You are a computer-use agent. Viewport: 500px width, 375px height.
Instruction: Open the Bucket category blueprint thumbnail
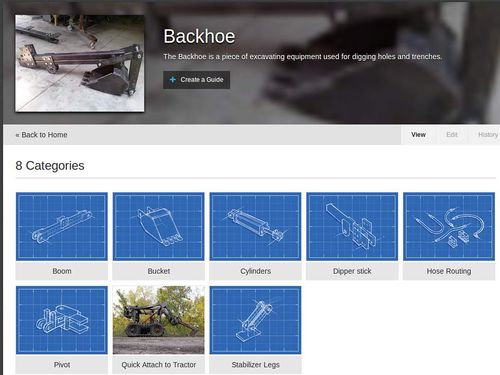159,226
